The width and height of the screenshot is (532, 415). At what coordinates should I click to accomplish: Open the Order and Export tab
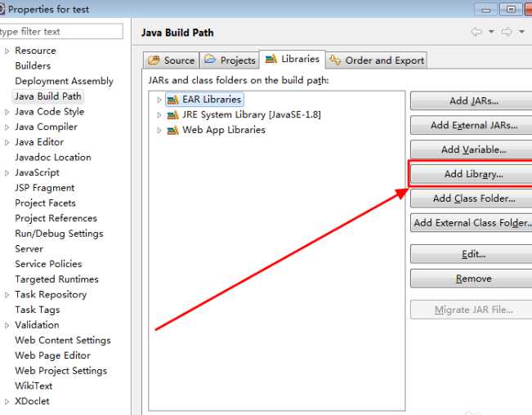(376, 60)
